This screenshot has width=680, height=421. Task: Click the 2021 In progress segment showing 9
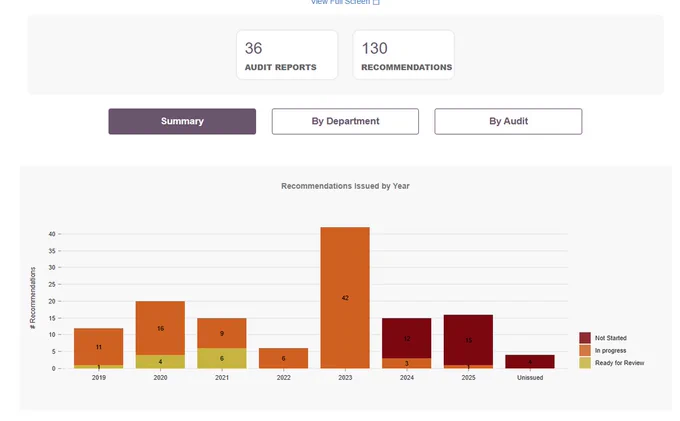(x=222, y=333)
